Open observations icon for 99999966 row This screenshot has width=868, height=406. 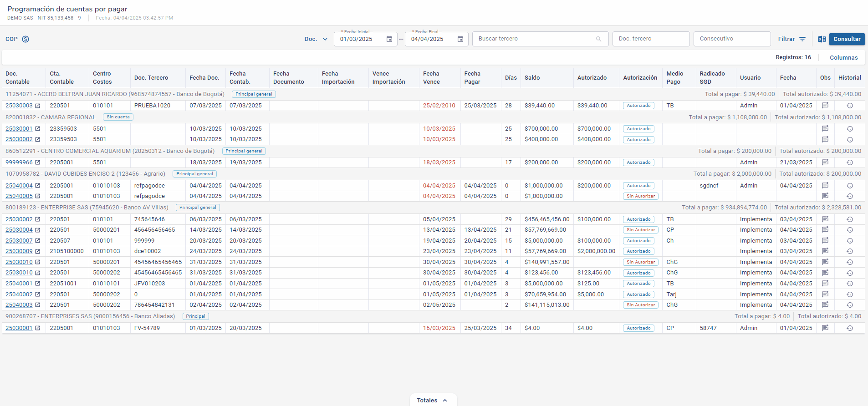825,162
